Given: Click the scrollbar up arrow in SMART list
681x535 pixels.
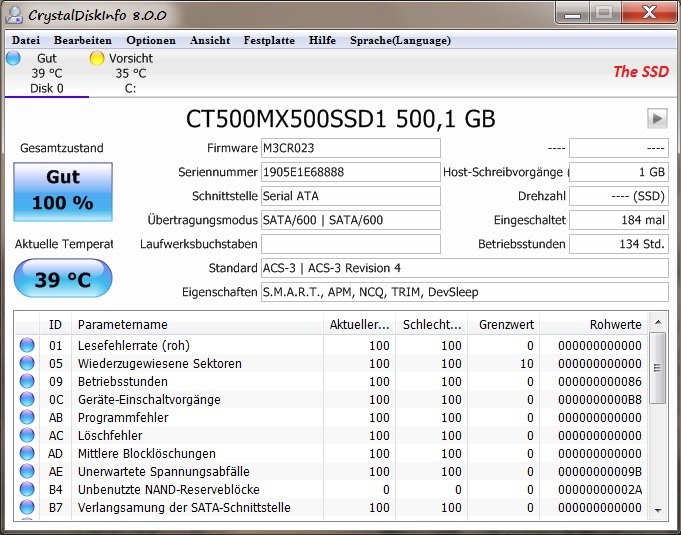Looking at the screenshot, I should coord(658,322).
